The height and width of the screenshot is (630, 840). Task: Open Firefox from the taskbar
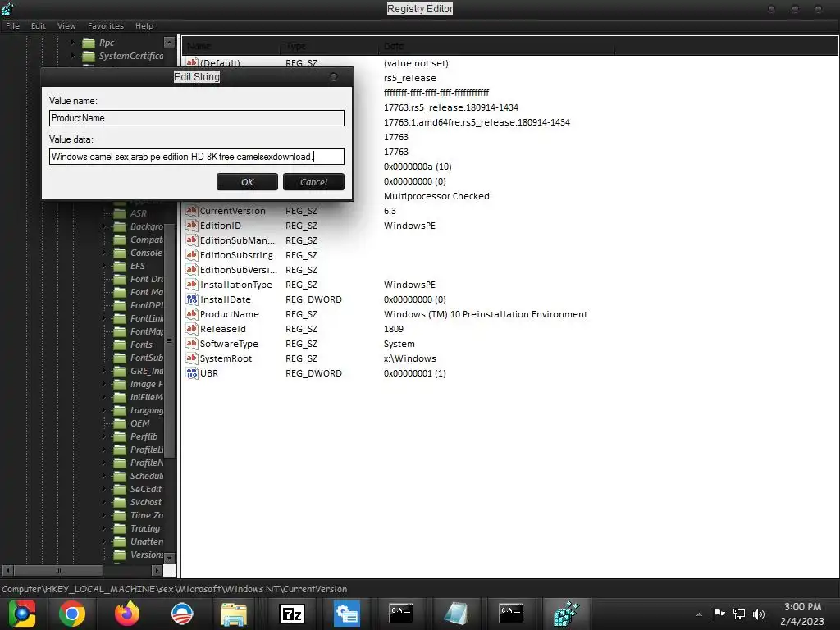pos(127,614)
